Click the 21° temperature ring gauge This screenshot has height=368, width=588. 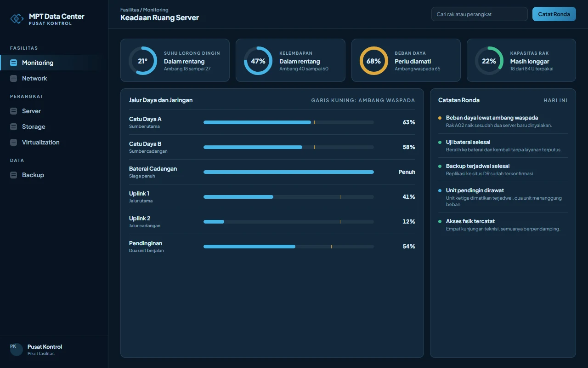(143, 61)
